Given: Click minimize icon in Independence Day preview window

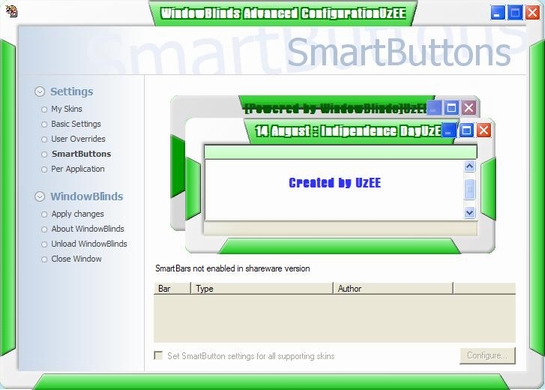Looking at the screenshot, I should tap(449, 130).
